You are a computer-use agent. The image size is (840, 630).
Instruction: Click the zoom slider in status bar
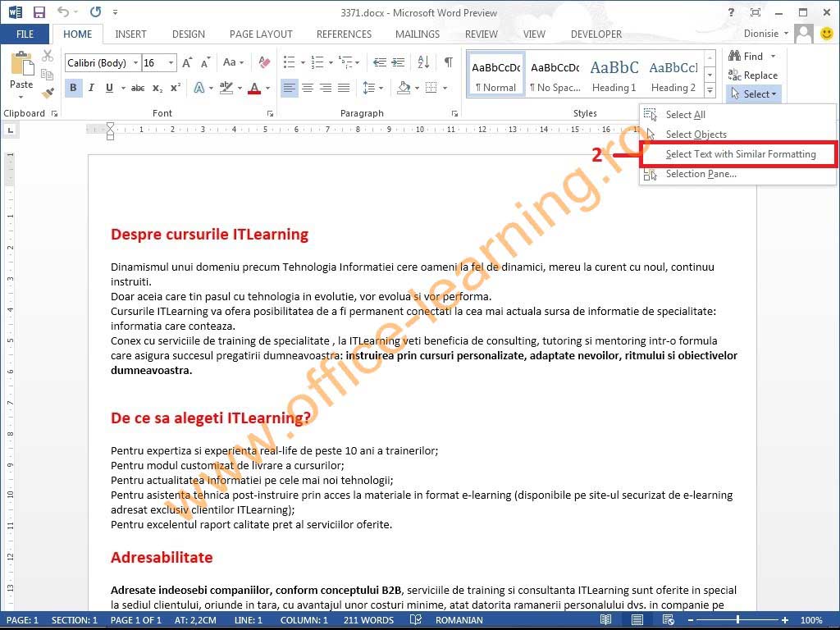click(x=737, y=620)
